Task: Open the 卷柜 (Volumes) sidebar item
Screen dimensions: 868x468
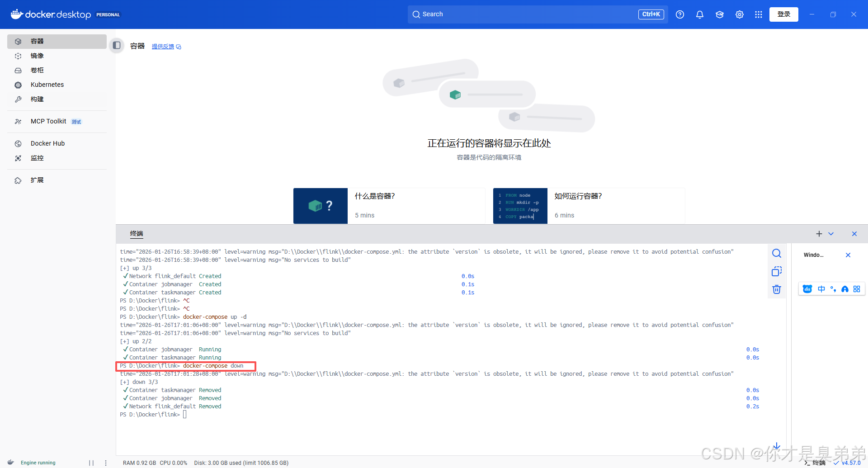Action: [57, 70]
